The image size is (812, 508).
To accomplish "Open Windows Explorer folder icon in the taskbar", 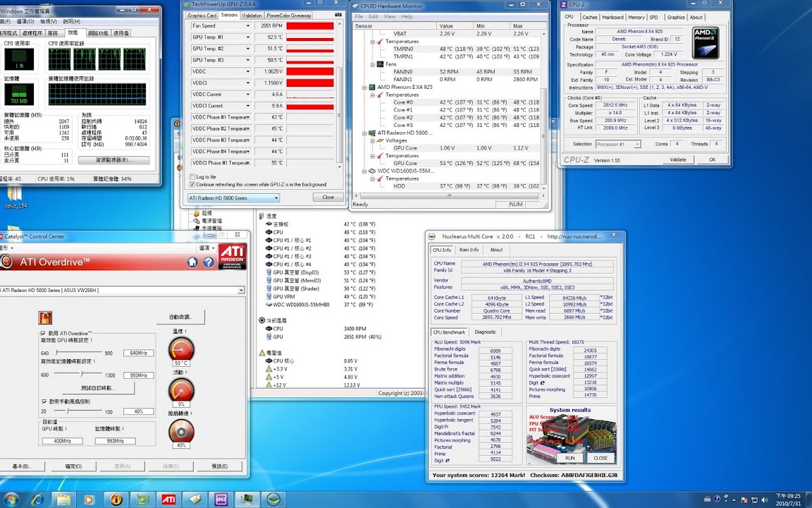I will coord(63,500).
